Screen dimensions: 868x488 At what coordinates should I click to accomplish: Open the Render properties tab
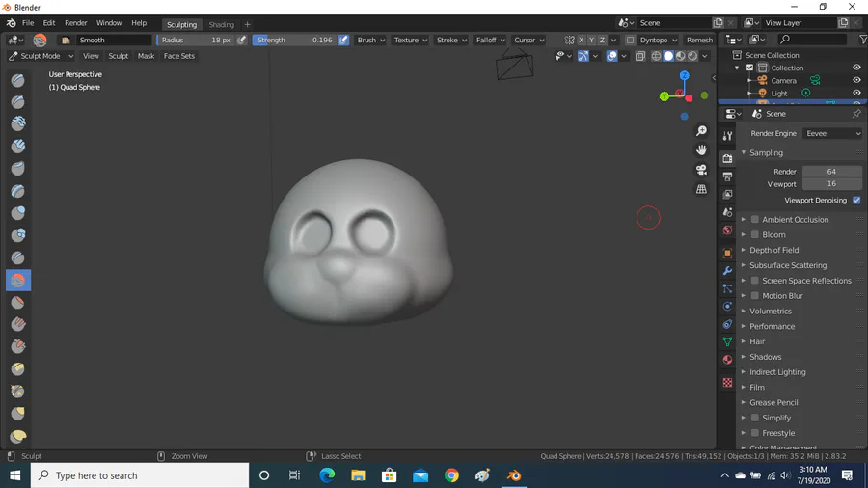coord(727,158)
